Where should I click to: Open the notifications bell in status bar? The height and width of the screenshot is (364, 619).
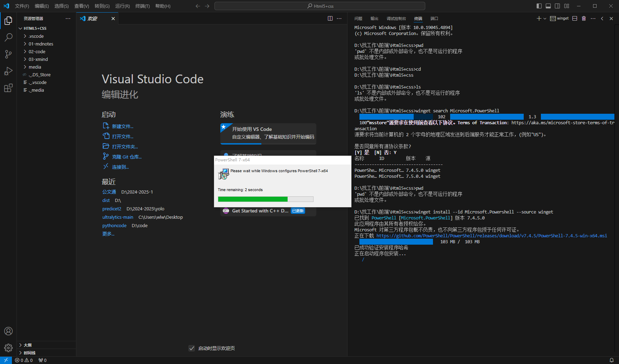tap(611, 360)
